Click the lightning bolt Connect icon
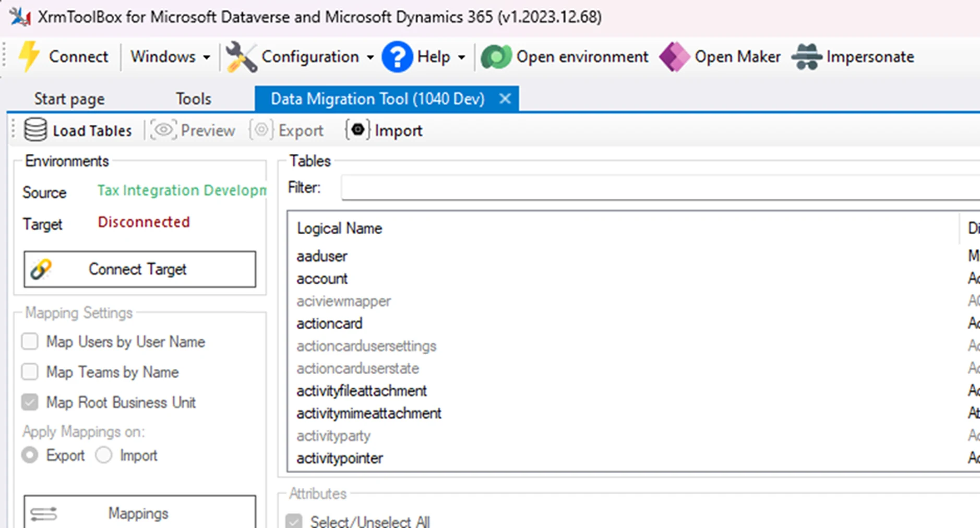Viewport: 980px width, 528px height. click(x=29, y=56)
